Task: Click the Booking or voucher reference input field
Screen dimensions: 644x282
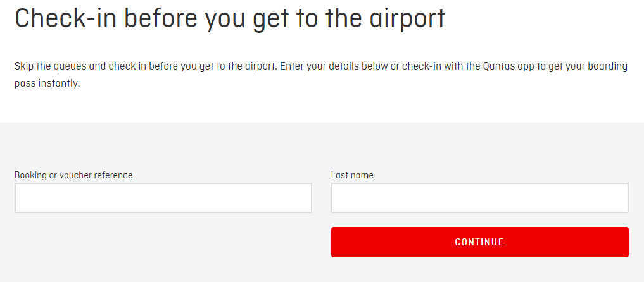Action: click(163, 198)
